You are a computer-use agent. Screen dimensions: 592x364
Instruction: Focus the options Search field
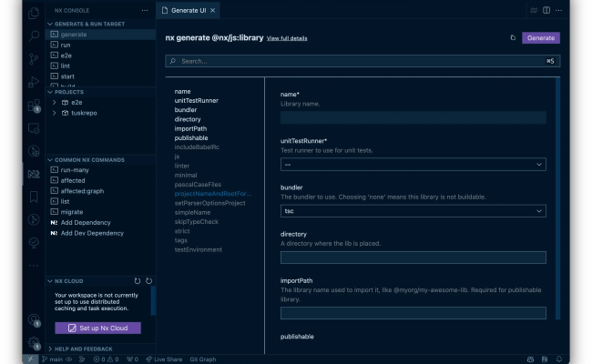362,61
